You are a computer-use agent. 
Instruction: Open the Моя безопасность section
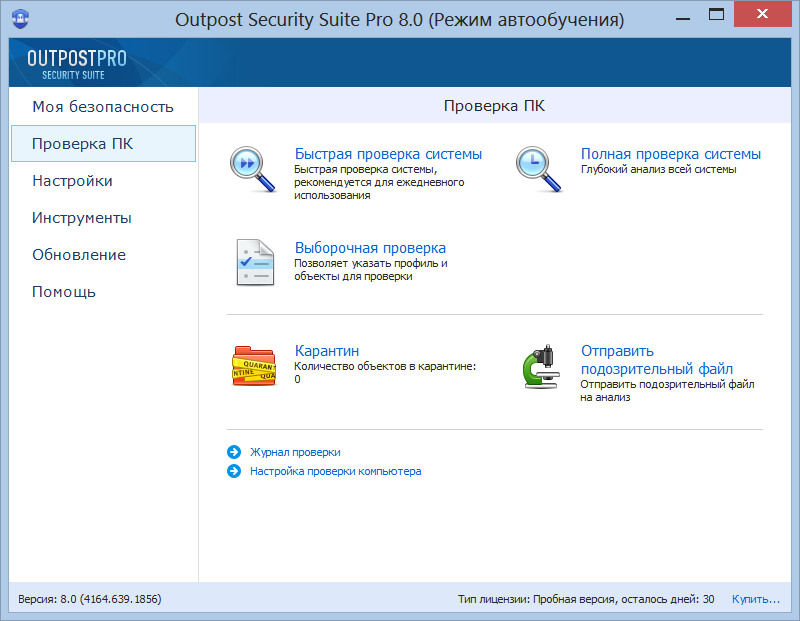[x=102, y=107]
